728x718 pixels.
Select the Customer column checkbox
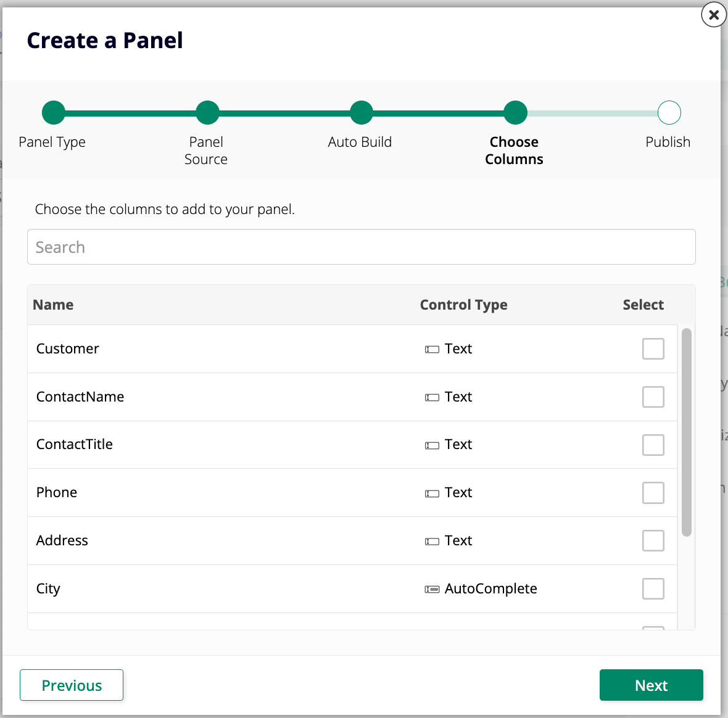point(653,349)
